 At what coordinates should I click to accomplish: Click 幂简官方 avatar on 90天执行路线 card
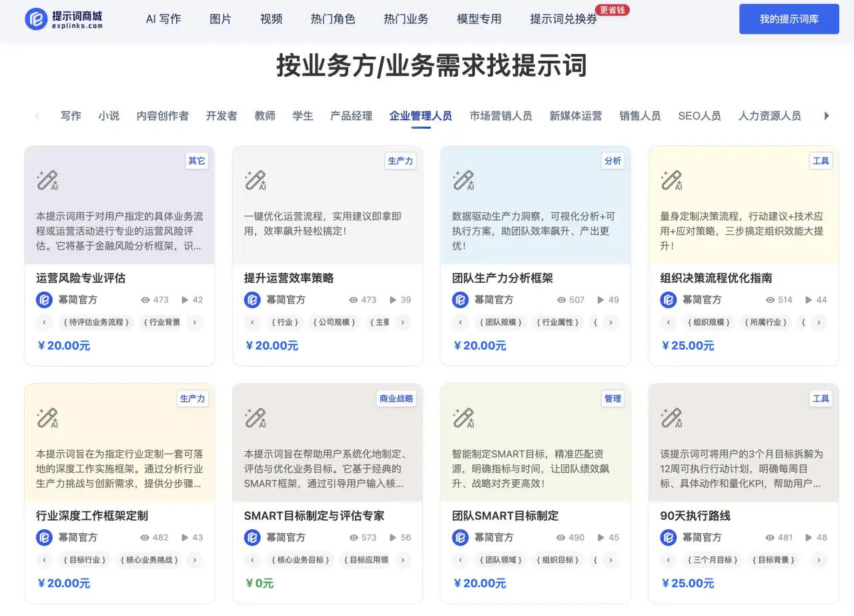point(669,537)
